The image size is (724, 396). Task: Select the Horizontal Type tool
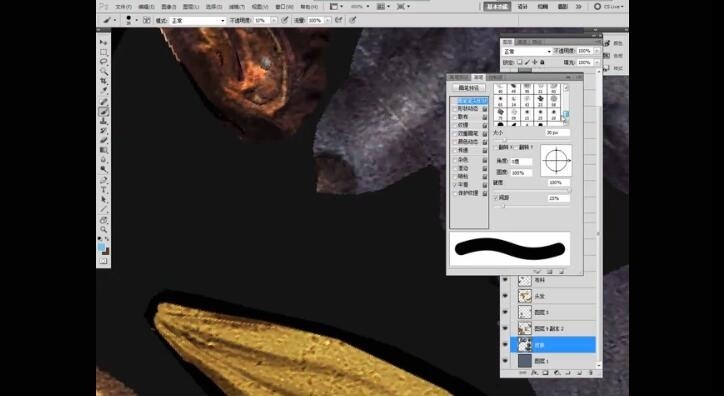(x=104, y=190)
